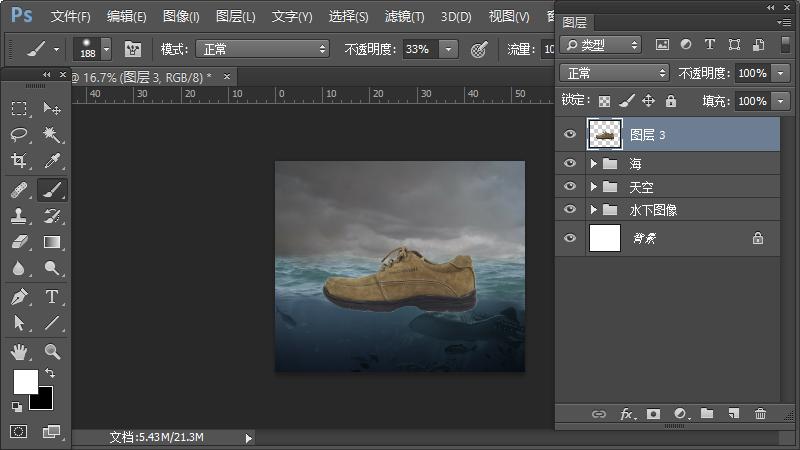The image size is (800, 450).
Task: Choose the Gradient tool
Action: click(52, 242)
